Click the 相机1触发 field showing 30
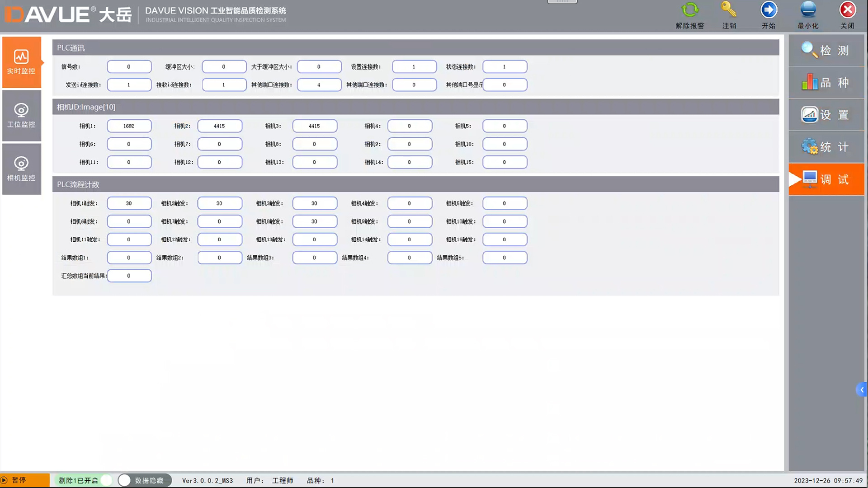868x488 pixels. [129, 203]
